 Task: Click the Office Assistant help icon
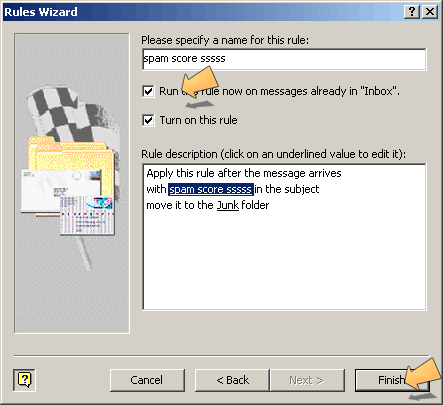[x=24, y=380]
